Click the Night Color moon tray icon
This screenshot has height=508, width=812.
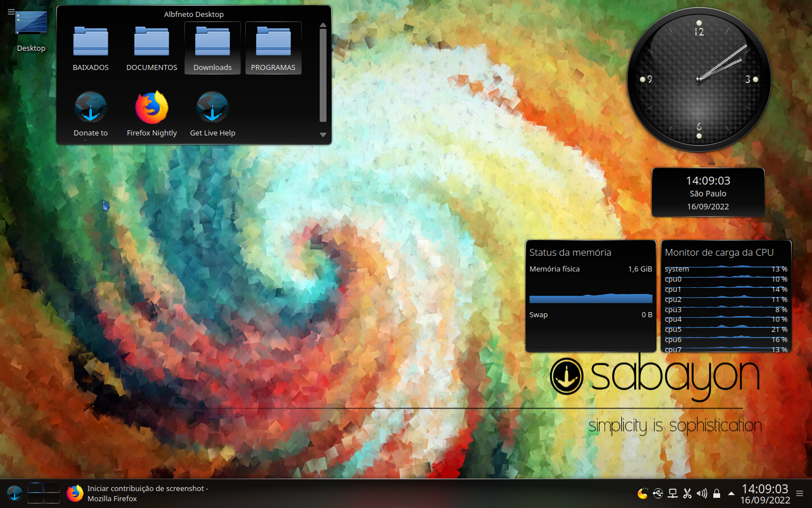[642, 494]
